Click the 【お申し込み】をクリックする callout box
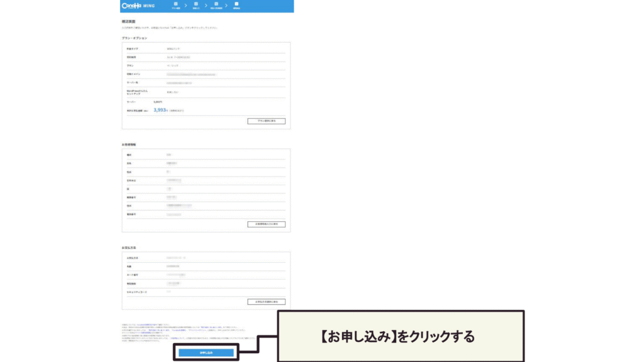The width and height of the screenshot is (644, 362). click(401, 336)
